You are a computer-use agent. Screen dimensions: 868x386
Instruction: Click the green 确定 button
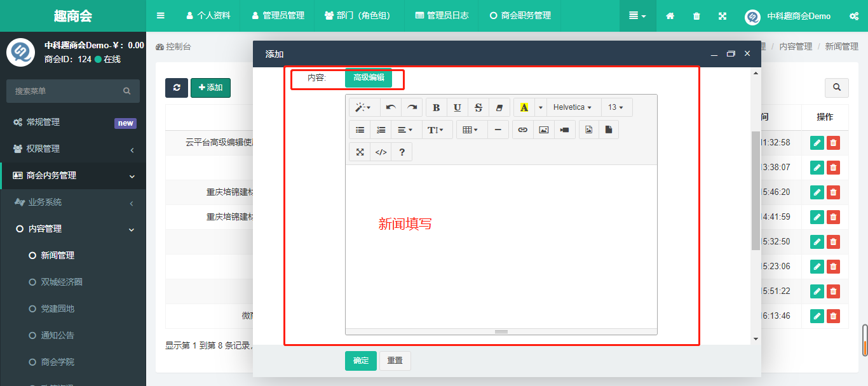pos(361,361)
